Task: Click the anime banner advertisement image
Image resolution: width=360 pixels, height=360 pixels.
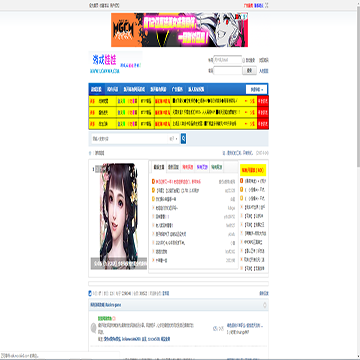Action: tap(179, 30)
